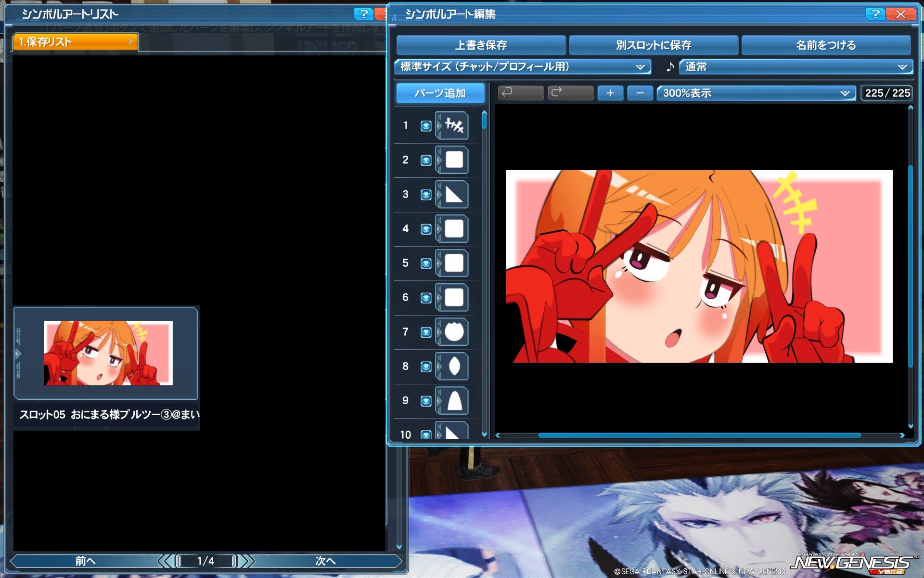The width and height of the screenshot is (924, 578).
Task: Zoom in with the plus button
Action: (610, 93)
